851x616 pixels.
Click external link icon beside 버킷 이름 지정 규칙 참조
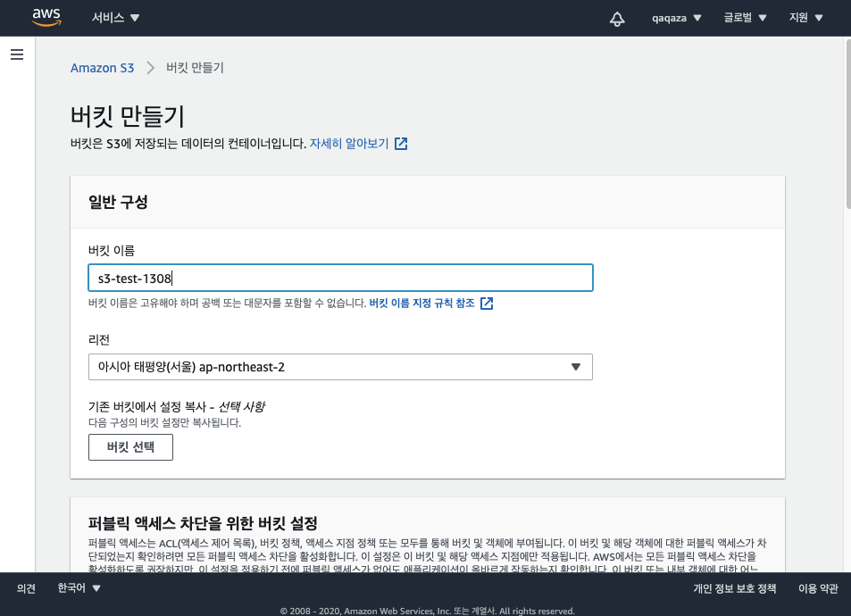click(x=487, y=304)
